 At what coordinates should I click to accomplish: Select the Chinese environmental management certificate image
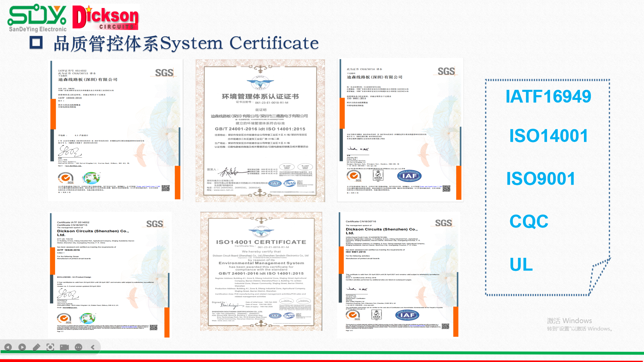point(260,131)
